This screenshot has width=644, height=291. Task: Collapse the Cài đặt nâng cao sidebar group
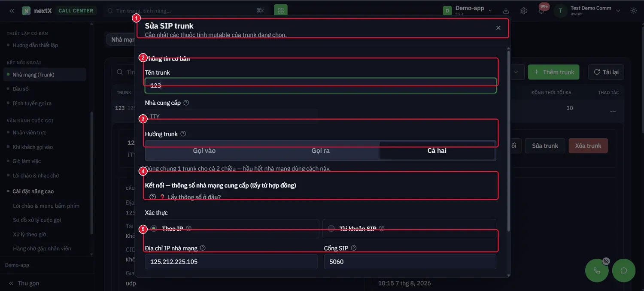pos(33,191)
